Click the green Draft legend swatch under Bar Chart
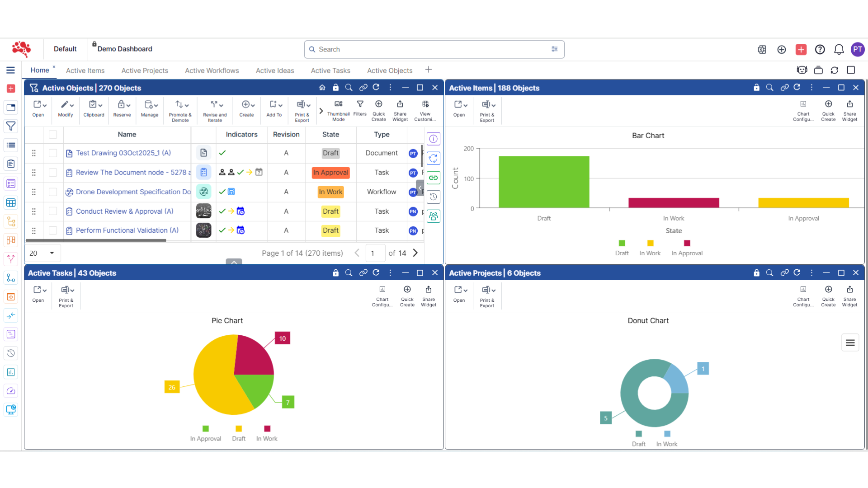The height and width of the screenshot is (488, 868). (622, 243)
